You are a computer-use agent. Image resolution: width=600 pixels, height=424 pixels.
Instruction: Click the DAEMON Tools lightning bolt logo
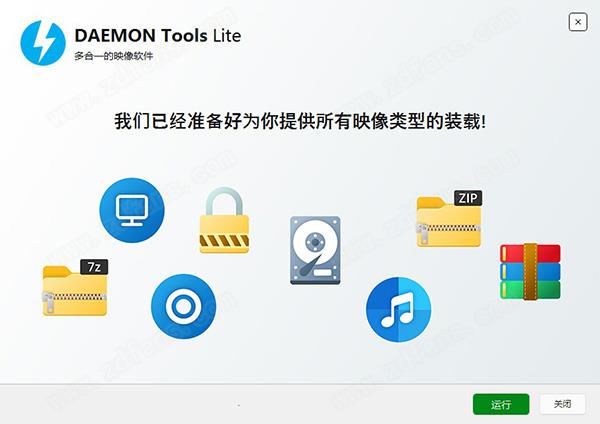43,43
